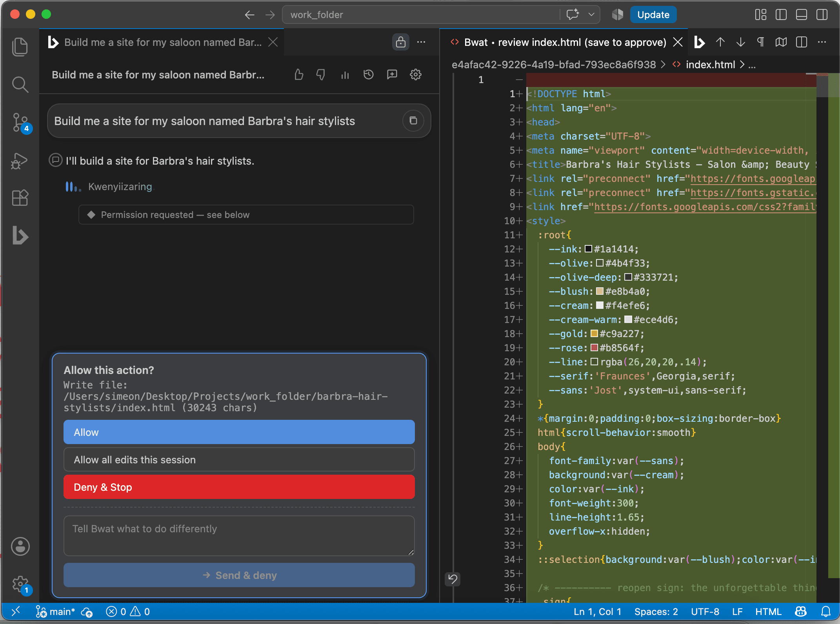Viewport: 840px width, 624px height.
Task: Click the Send & deny button
Action: click(239, 575)
